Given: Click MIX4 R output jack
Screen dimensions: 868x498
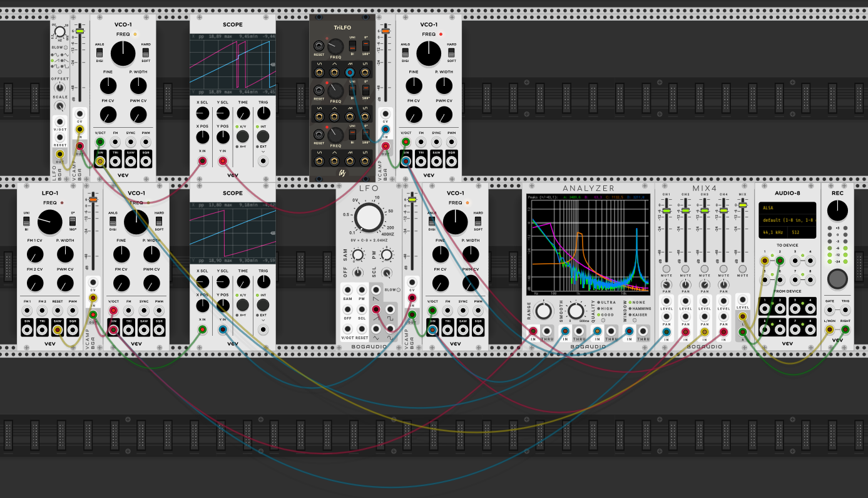Looking at the screenshot, I should (743, 332).
